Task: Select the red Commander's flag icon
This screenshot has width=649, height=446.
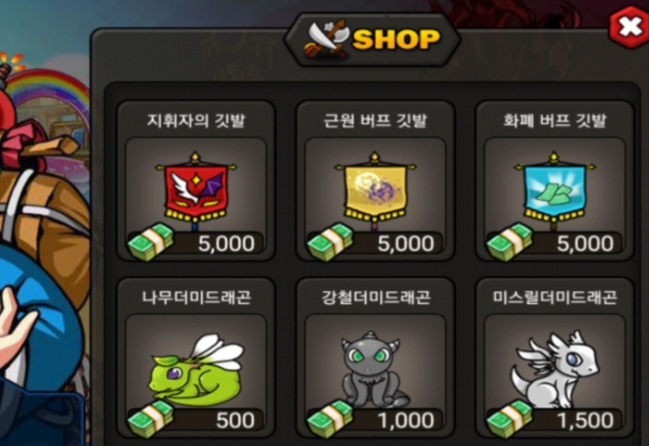Action: point(196,189)
